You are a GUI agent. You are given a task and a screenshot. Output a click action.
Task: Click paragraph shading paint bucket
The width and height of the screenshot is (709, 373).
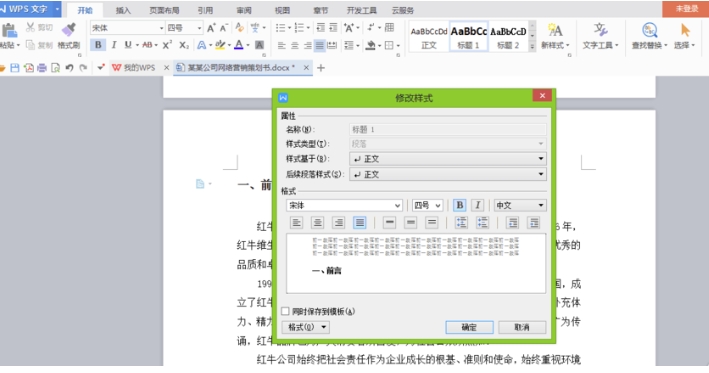click(370, 45)
